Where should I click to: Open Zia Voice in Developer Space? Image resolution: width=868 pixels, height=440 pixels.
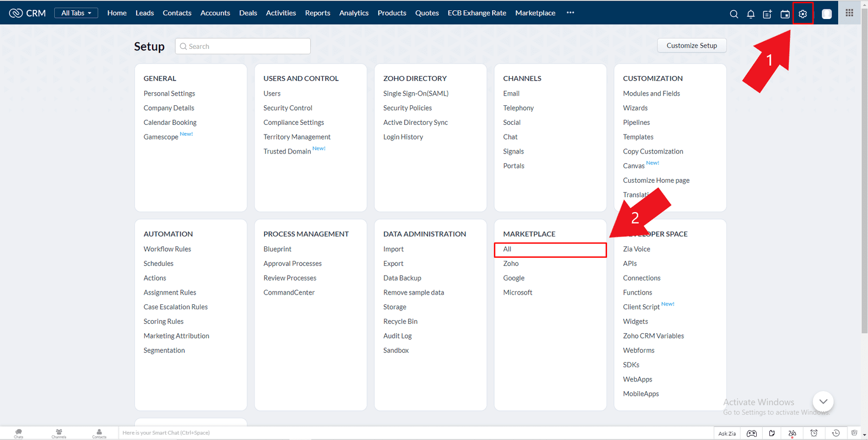(x=636, y=249)
